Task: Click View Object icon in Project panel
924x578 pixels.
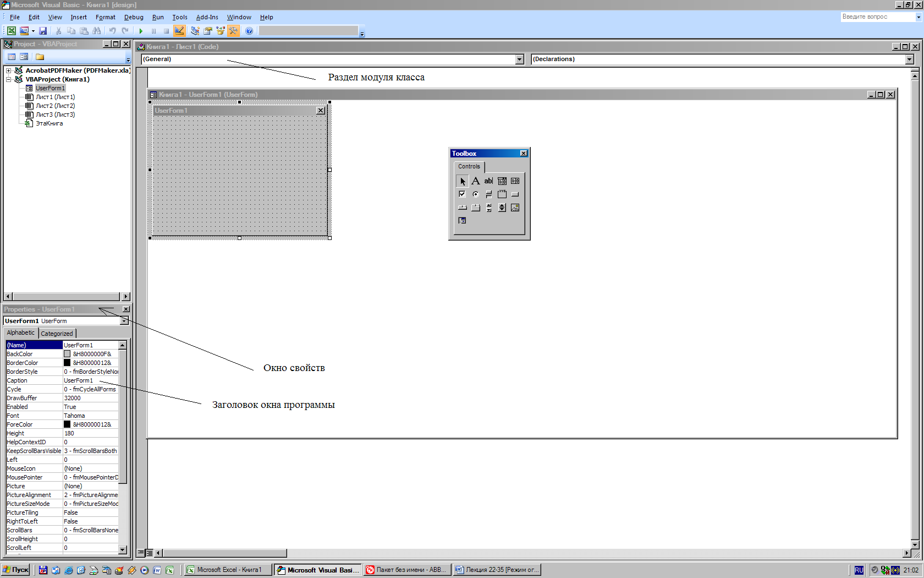Action: (x=24, y=57)
